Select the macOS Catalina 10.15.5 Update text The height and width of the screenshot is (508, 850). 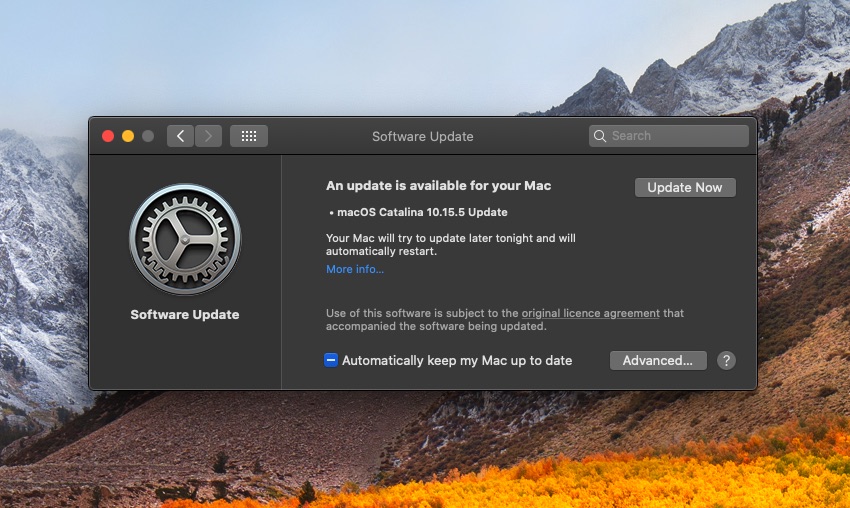(422, 212)
